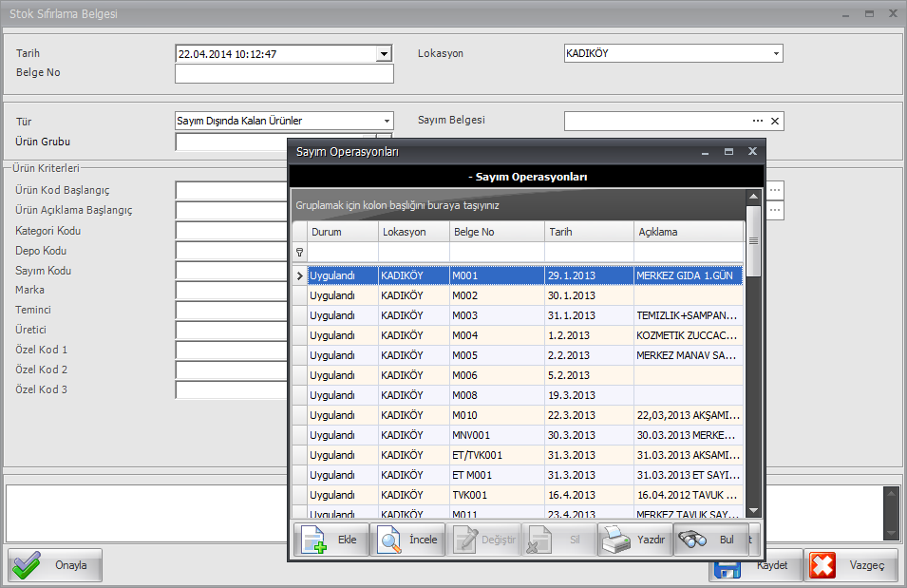
Task: Click date cell 19.3.2013
Action: pyautogui.click(x=589, y=395)
